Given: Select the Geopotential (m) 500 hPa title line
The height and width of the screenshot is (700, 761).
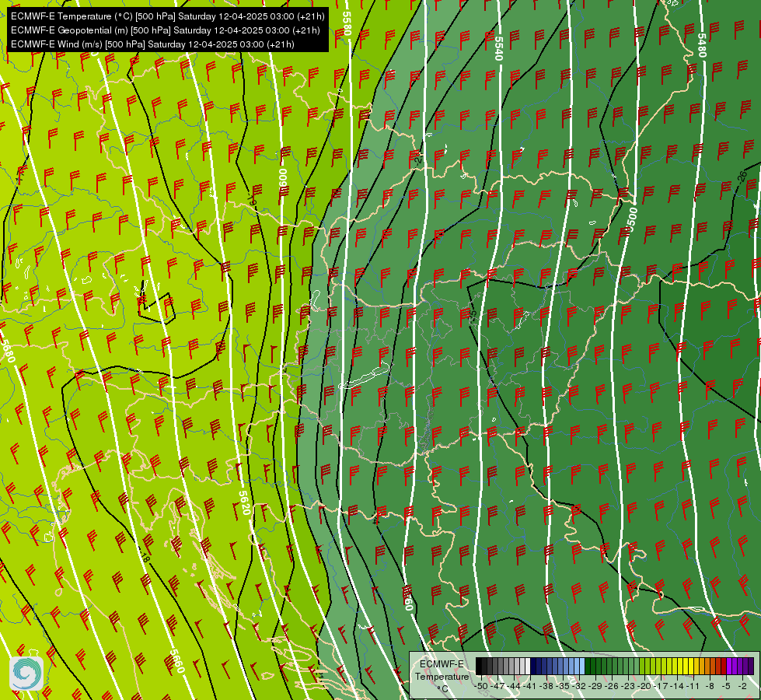Looking at the screenshot, I should click(165, 30).
